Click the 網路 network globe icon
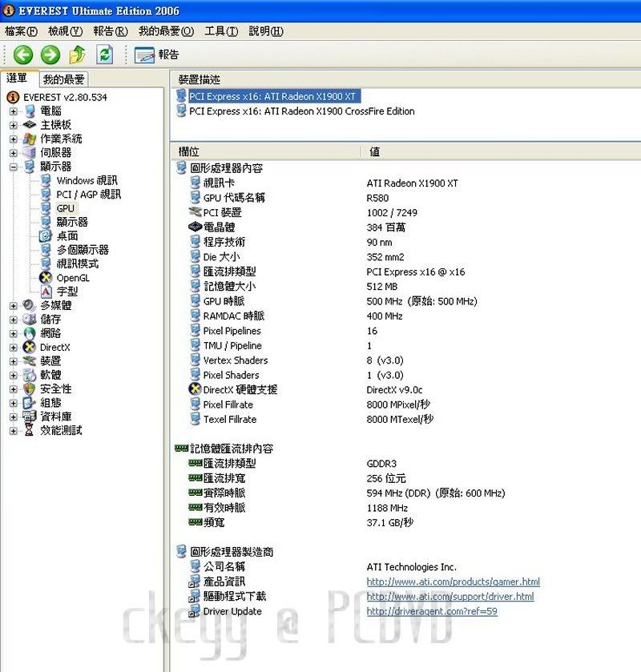The height and width of the screenshot is (672, 641). coord(29,333)
